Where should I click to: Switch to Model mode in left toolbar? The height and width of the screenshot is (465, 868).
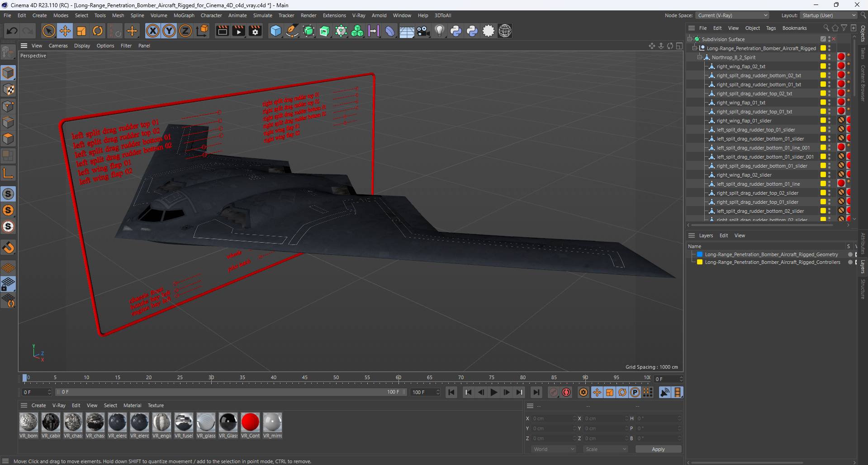click(8, 73)
